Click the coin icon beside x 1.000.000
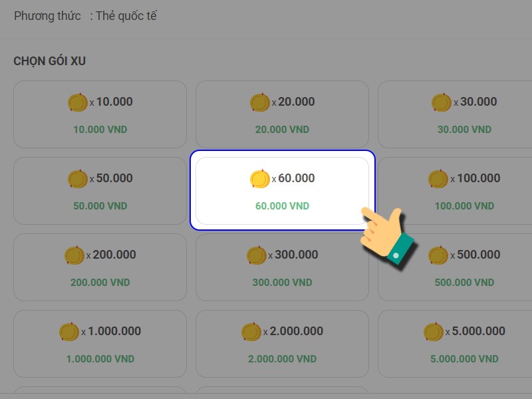 coord(68,332)
